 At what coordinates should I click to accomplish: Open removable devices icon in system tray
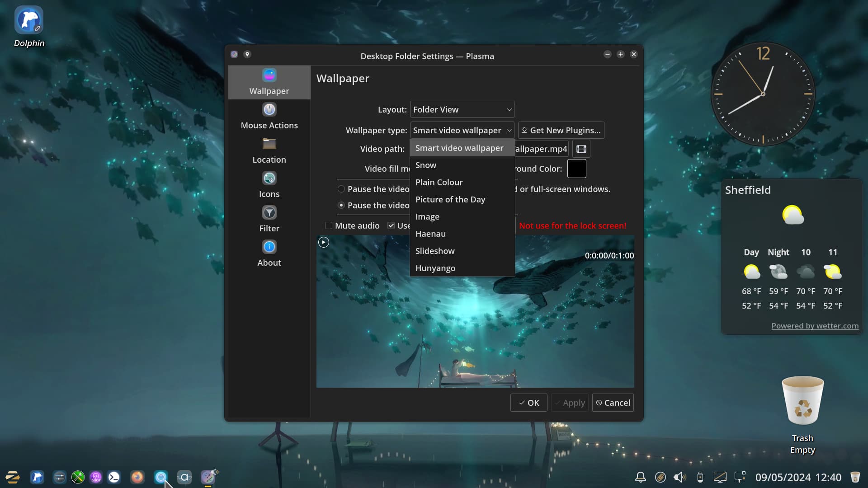(700, 477)
